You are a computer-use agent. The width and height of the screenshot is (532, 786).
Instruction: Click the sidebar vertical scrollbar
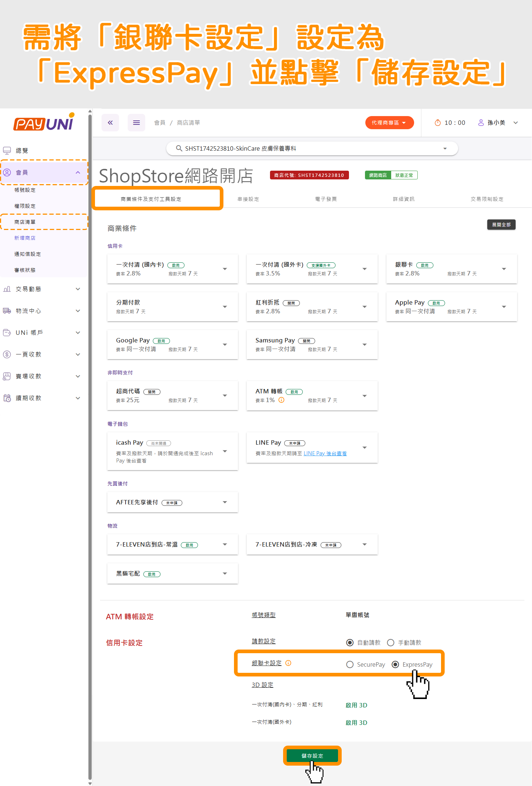(90, 447)
